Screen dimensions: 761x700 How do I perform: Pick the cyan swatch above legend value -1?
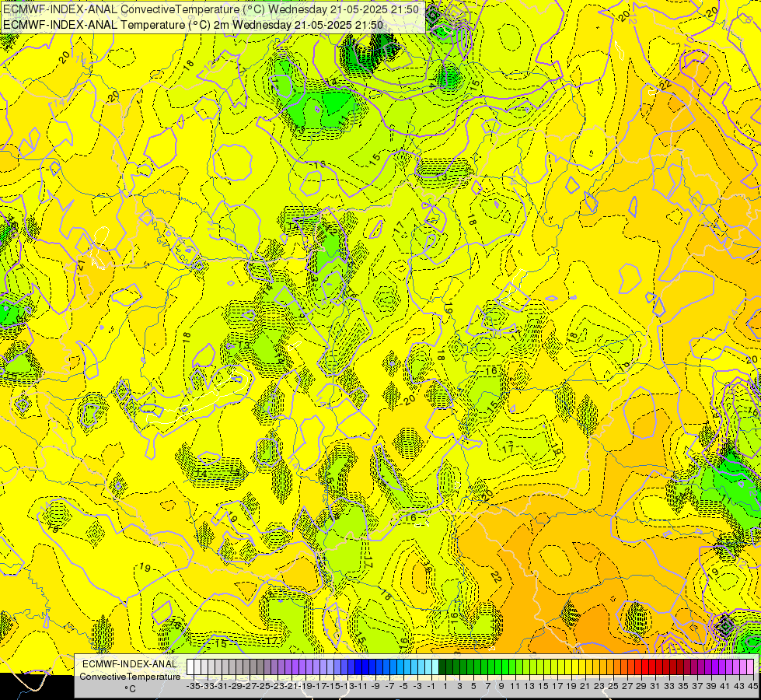pos(435,667)
